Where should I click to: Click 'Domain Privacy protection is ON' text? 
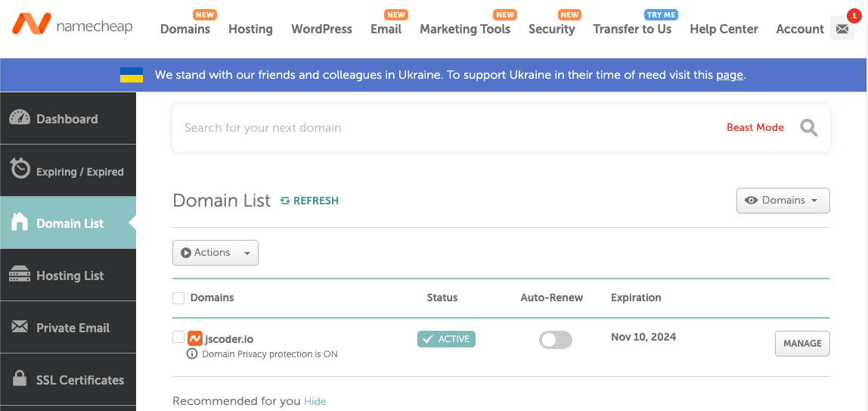point(270,354)
